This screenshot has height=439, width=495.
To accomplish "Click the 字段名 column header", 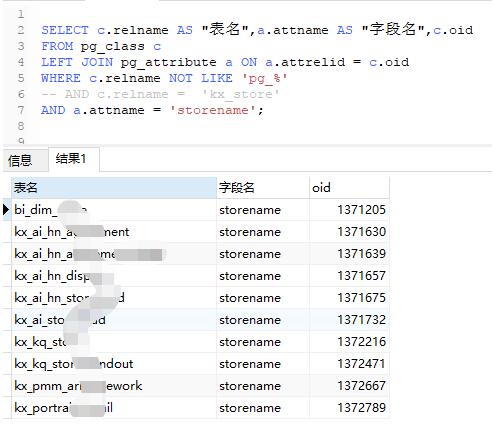I will point(263,188).
